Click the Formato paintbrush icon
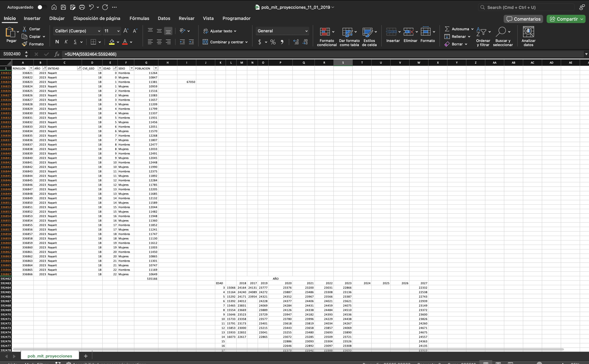Viewport: 589px width, 364px height. (x=25, y=44)
